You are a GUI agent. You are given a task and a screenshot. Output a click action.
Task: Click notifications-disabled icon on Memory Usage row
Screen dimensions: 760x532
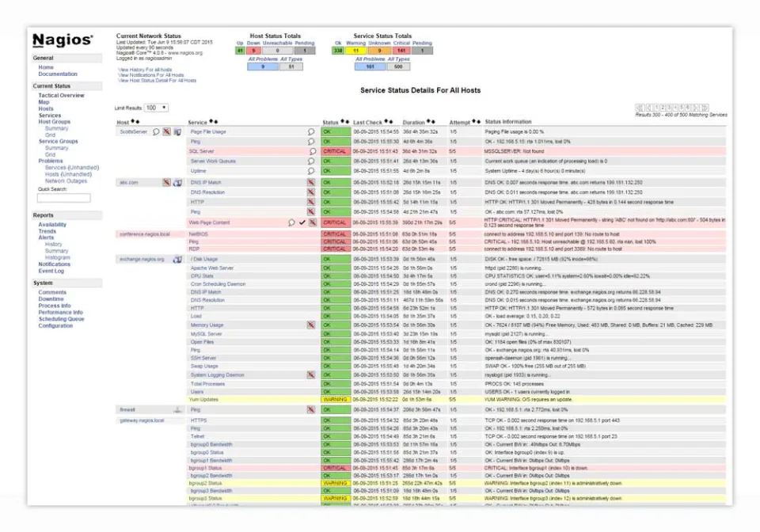(311, 325)
